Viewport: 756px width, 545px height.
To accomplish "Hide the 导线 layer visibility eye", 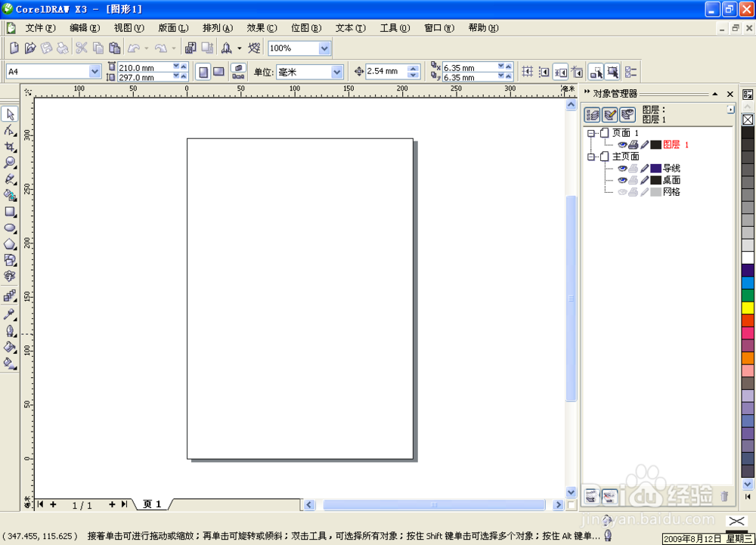I will (x=622, y=169).
